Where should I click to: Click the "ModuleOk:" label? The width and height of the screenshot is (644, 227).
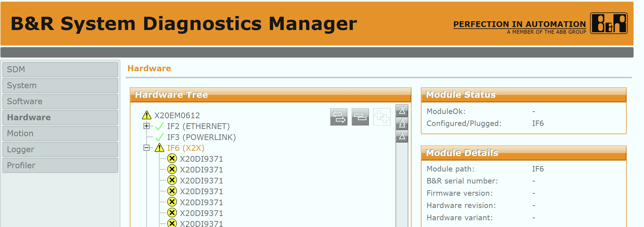(x=446, y=111)
